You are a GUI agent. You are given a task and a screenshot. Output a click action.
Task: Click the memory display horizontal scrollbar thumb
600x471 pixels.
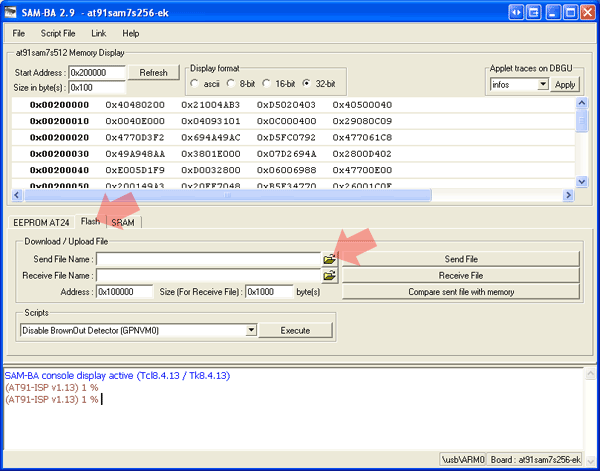[x=228, y=195]
